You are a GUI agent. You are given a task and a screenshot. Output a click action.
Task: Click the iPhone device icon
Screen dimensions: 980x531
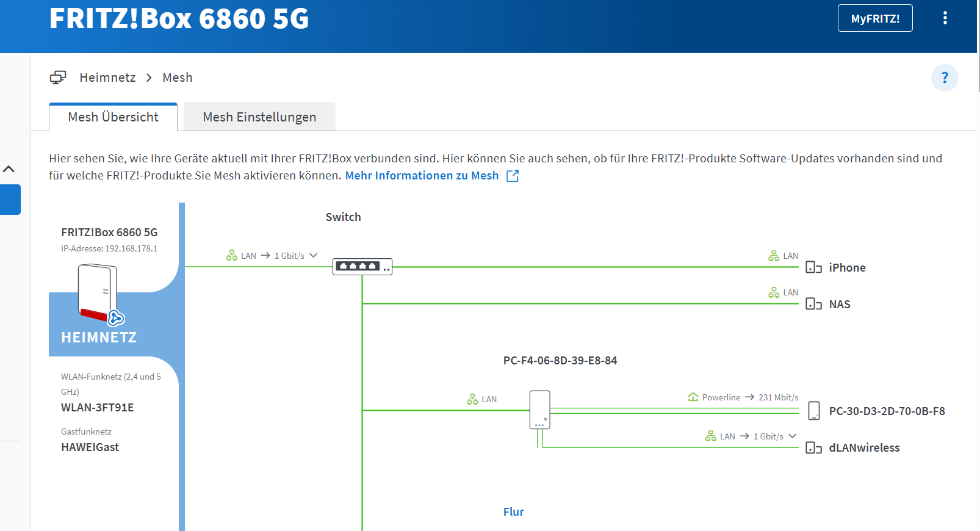814,267
